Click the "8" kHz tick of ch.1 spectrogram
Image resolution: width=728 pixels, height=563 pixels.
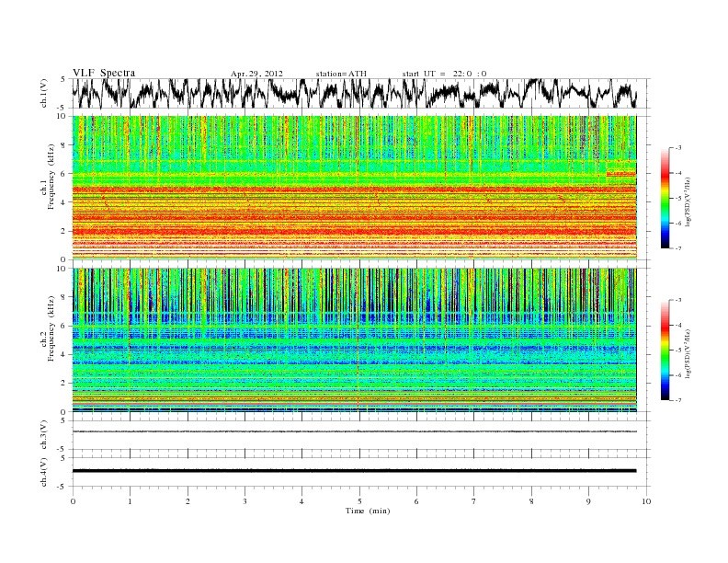(64, 145)
